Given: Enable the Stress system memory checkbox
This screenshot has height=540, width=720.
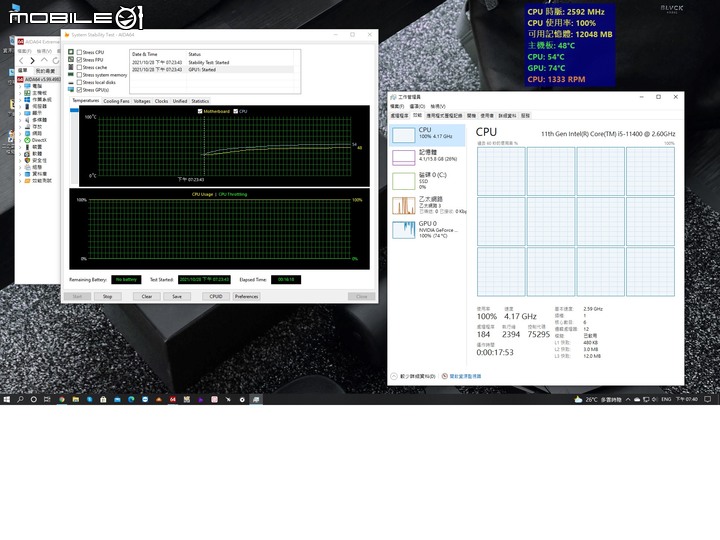Looking at the screenshot, I should click(79, 75).
